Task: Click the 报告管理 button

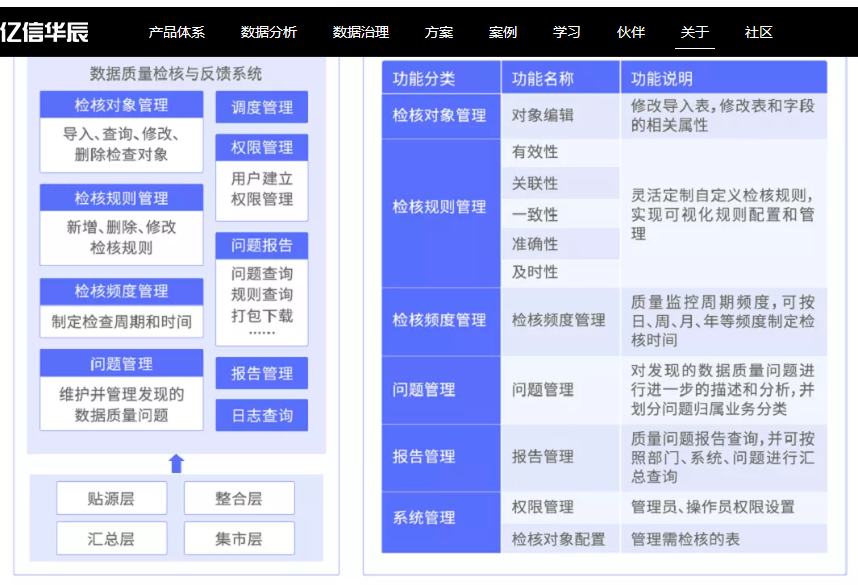Action: click(261, 373)
